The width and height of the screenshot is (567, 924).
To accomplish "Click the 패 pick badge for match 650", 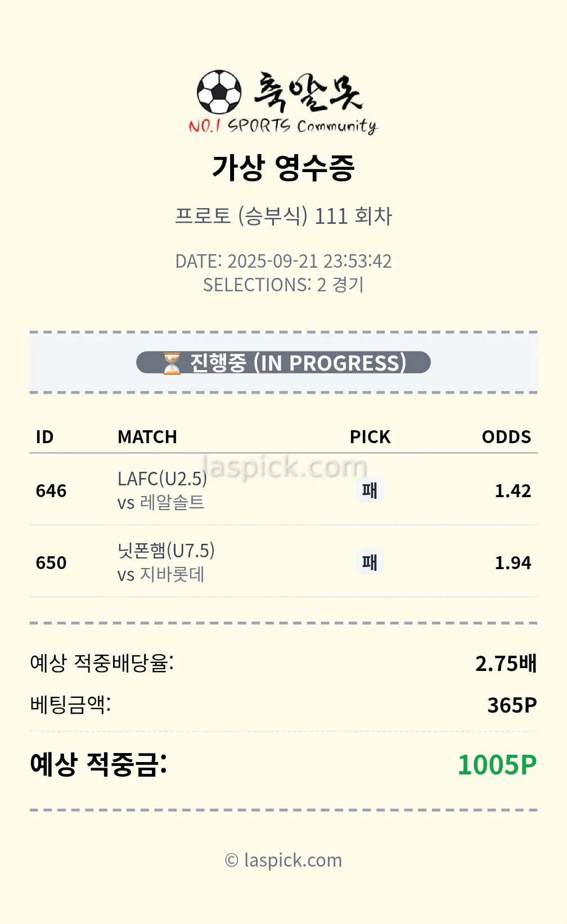I will [370, 562].
